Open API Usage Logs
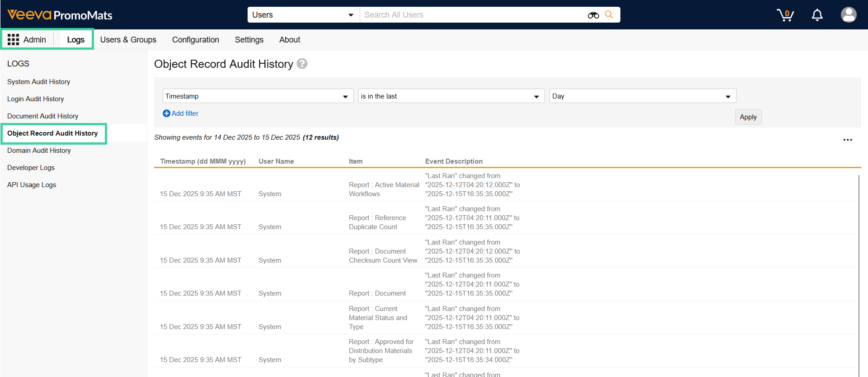The image size is (868, 377). pos(32,185)
